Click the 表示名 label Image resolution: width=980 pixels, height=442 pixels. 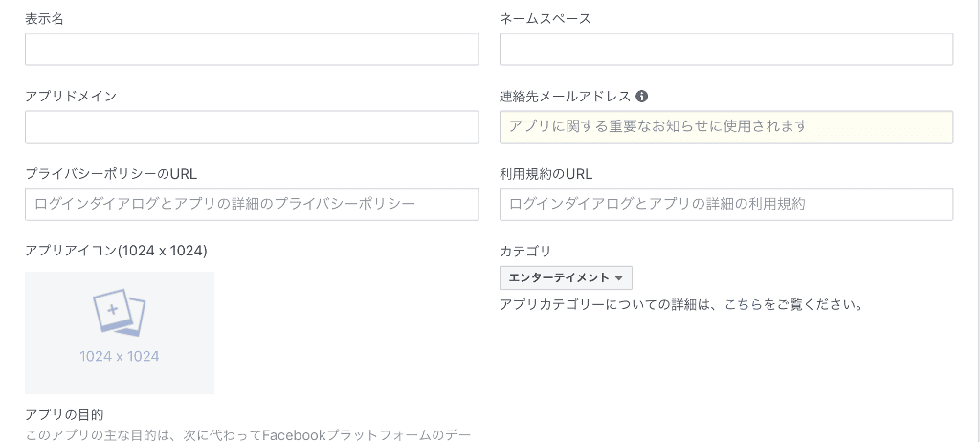pos(44,19)
